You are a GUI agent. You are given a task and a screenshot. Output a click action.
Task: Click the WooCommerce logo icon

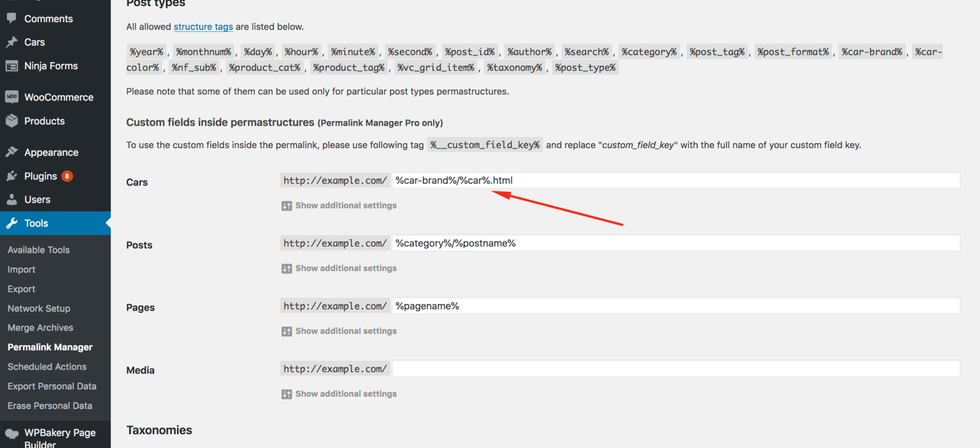(11, 97)
